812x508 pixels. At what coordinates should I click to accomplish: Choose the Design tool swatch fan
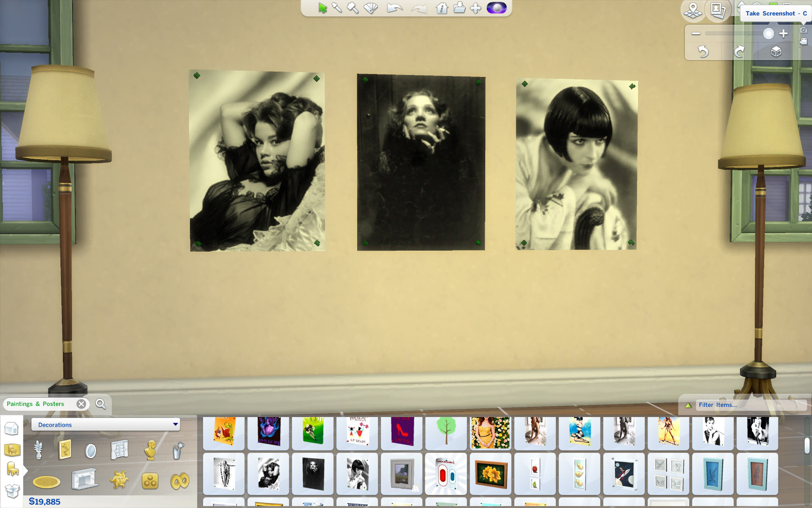pyautogui.click(x=371, y=8)
